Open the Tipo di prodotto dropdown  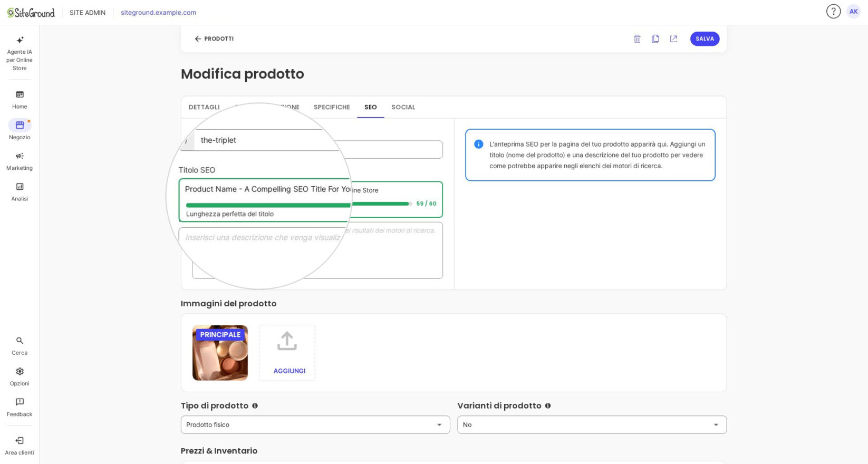pos(315,424)
